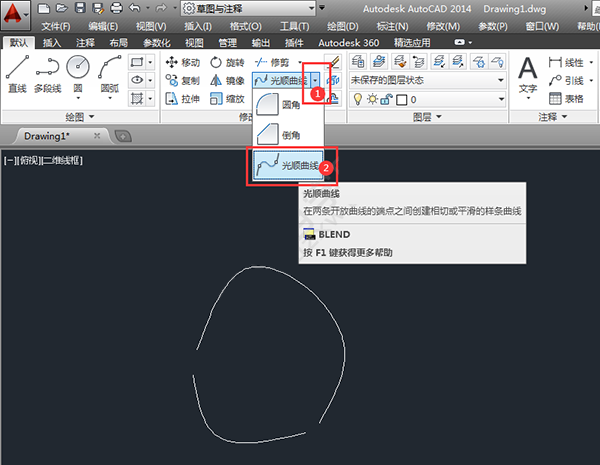Expand the 图层 panel title
600x465 pixels.
click(427, 117)
